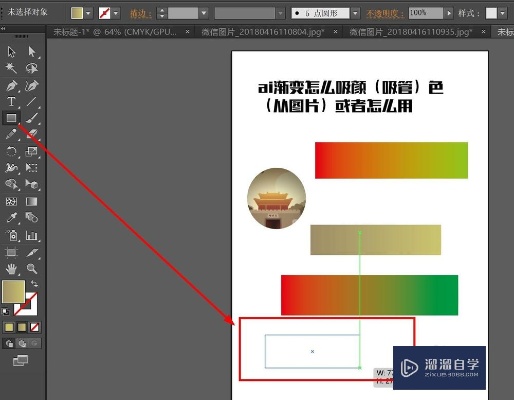Viewport: 514px width, 400px height.
Task: Select the Mesh tool
Action: tap(11, 201)
